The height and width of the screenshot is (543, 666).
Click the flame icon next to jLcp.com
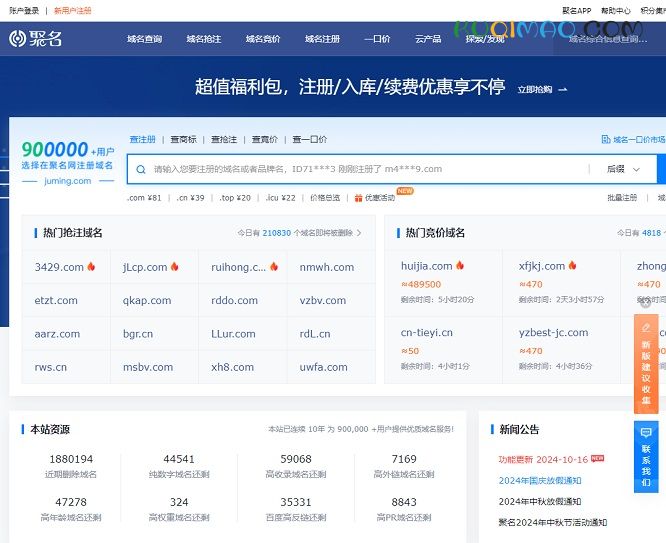175,266
